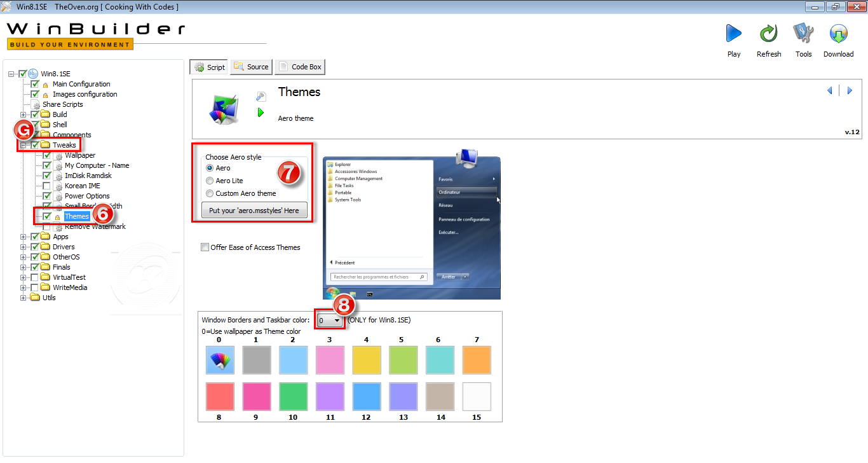Open the Tools toolbar icon
868x463 pixels.
[x=803, y=33]
